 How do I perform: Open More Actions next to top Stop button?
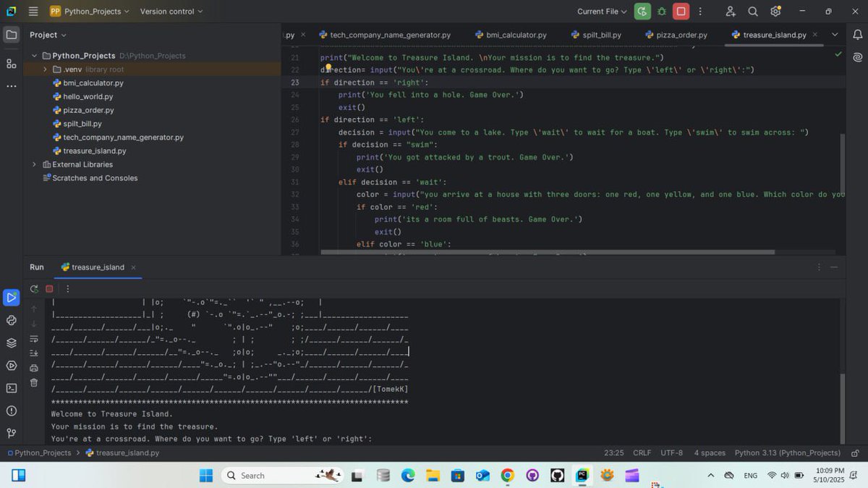(x=699, y=12)
